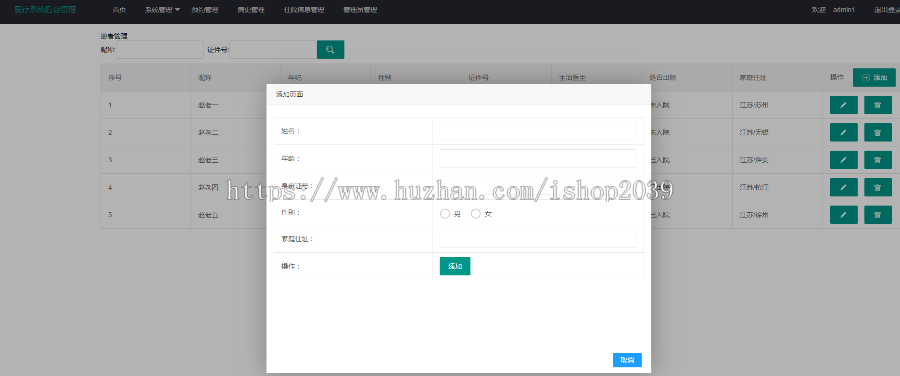The width and height of the screenshot is (900, 376).
Task: Click the edit pencil for row 5
Action: 844,215
